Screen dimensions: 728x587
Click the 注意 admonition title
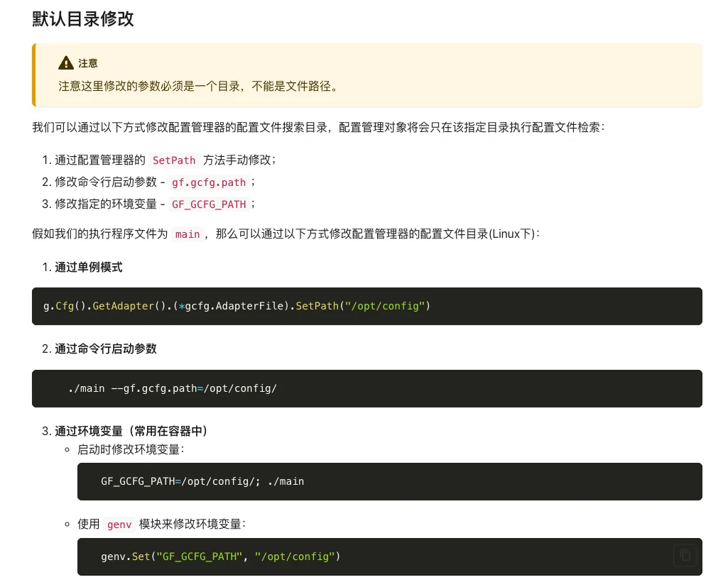[88, 63]
